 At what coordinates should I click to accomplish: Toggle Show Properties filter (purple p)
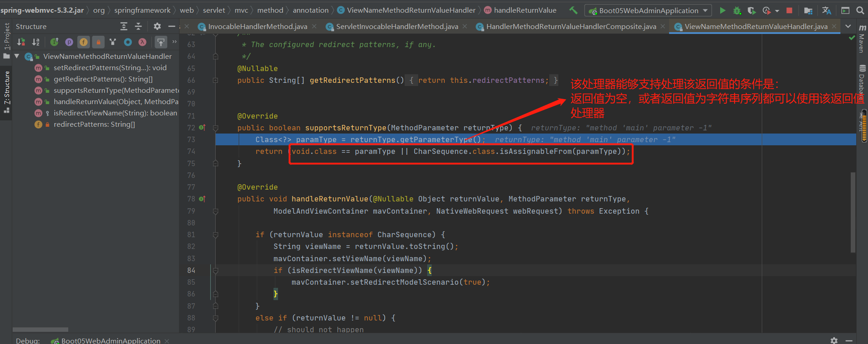69,42
